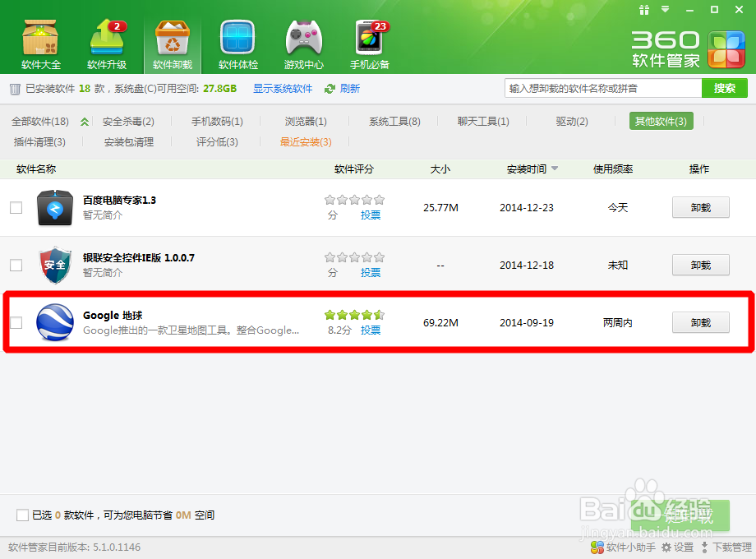Toggle the select-all checkbox beside 已选
Screen dimensions: 756x559
[x=22, y=515]
